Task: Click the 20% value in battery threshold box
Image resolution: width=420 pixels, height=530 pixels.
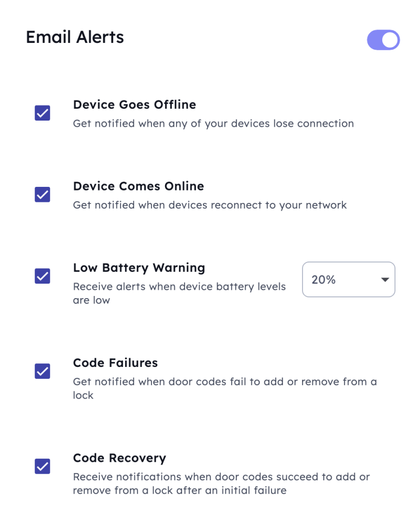Action: 324,279
